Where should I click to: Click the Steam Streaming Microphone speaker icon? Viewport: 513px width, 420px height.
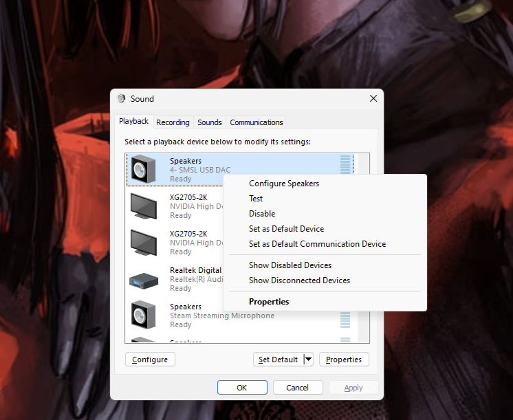pyautogui.click(x=144, y=315)
